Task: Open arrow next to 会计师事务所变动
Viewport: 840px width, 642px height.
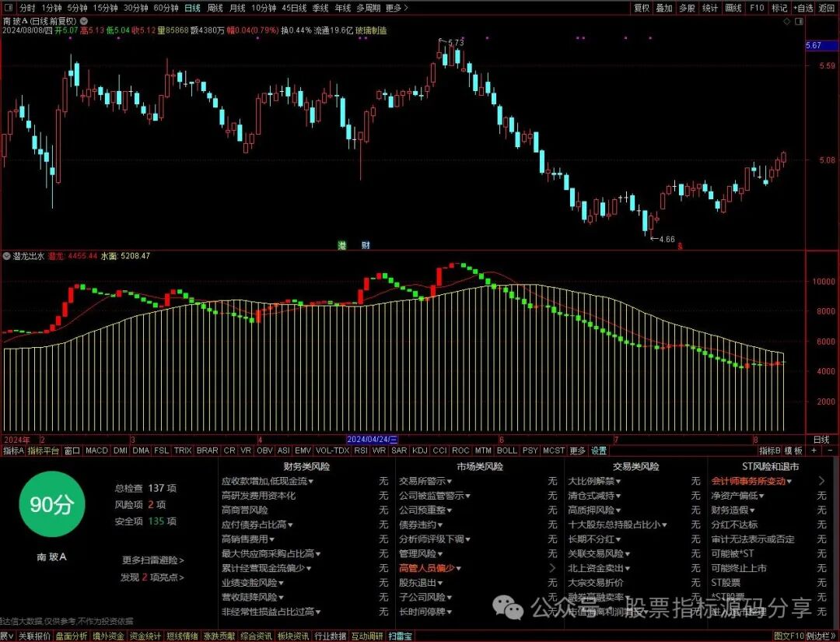Action: pos(822,481)
